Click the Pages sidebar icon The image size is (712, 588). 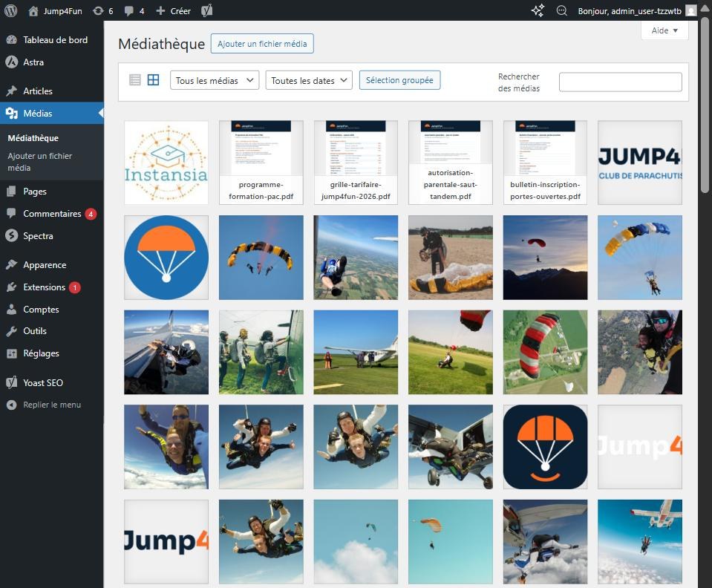click(12, 191)
